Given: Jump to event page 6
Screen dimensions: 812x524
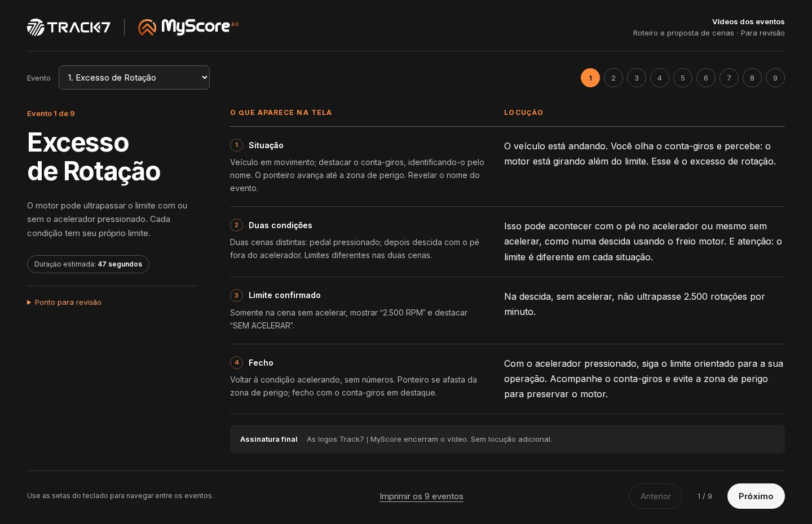Looking at the screenshot, I should pos(706,78).
